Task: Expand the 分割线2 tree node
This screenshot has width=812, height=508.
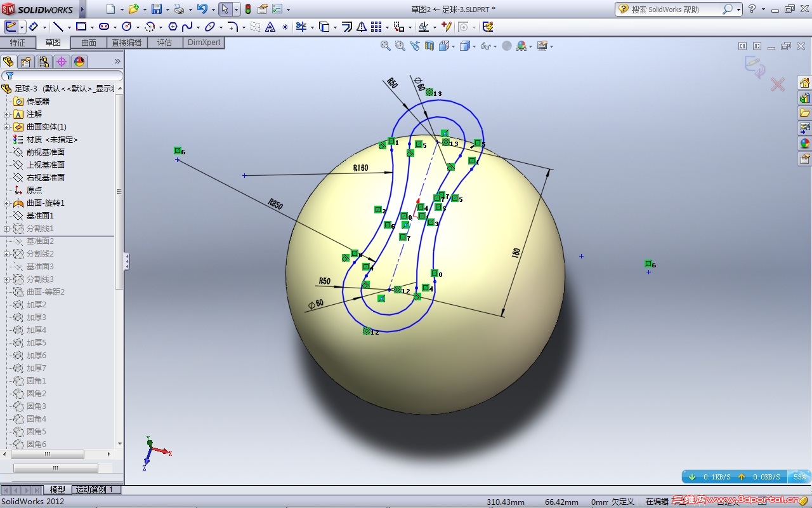Action: pos(7,254)
